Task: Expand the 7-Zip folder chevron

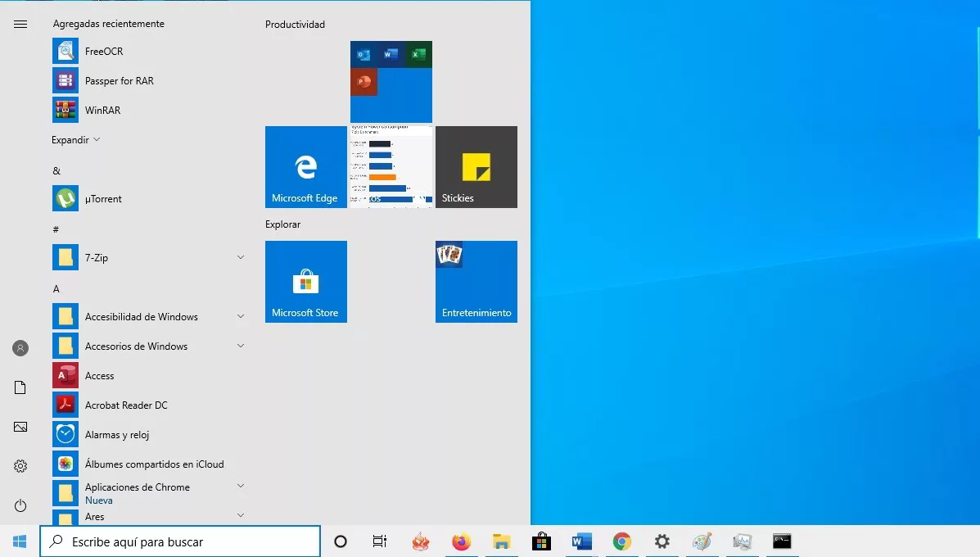Action: 241,257
